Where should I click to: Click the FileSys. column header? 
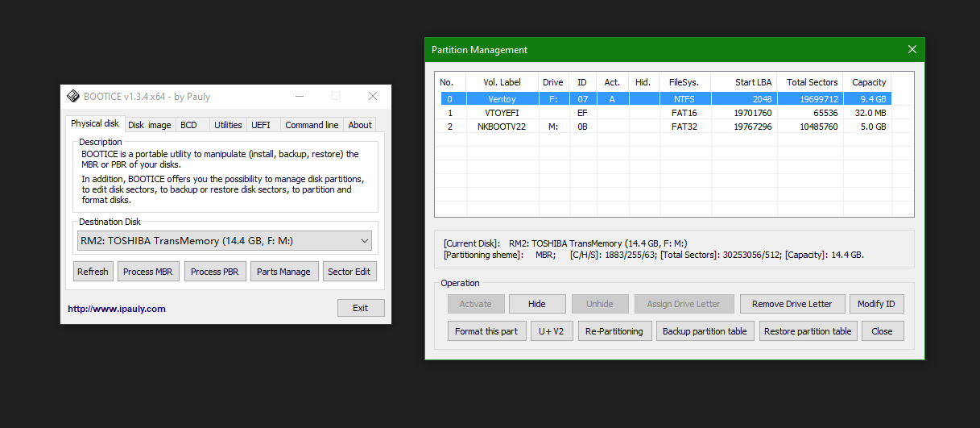pyautogui.click(x=684, y=82)
